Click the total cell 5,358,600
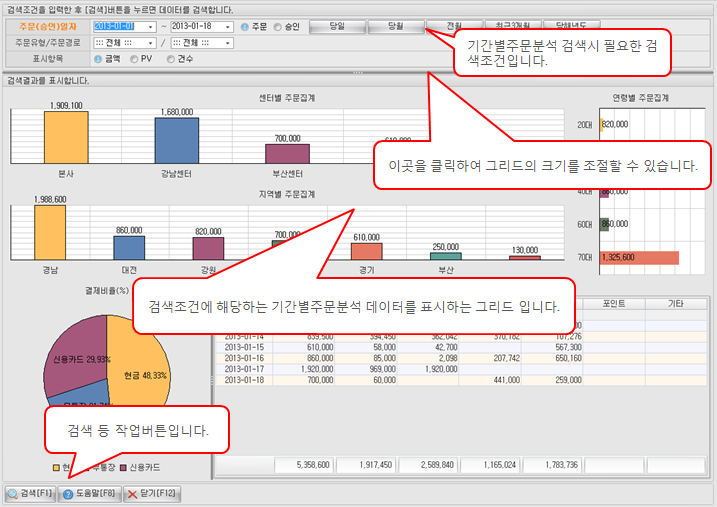This screenshot has height=507, width=717. click(x=305, y=465)
